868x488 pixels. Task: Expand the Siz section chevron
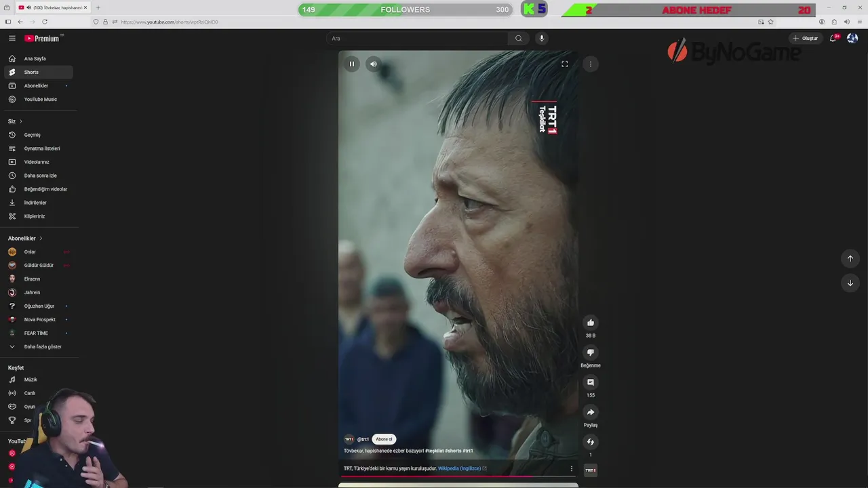[x=20, y=121]
